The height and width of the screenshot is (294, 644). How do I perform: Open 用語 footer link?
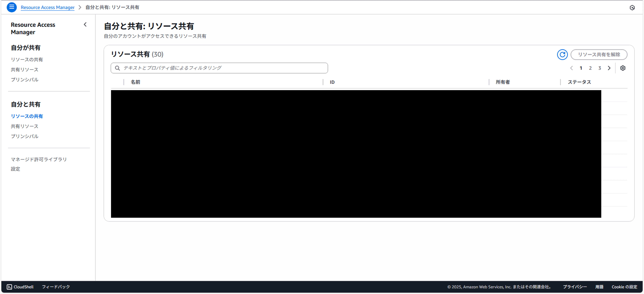pyautogui.click(x=599, y=287)
